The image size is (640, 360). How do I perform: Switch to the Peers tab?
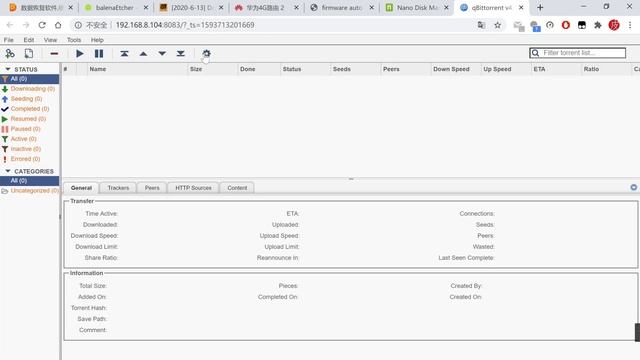pos(152,188)
